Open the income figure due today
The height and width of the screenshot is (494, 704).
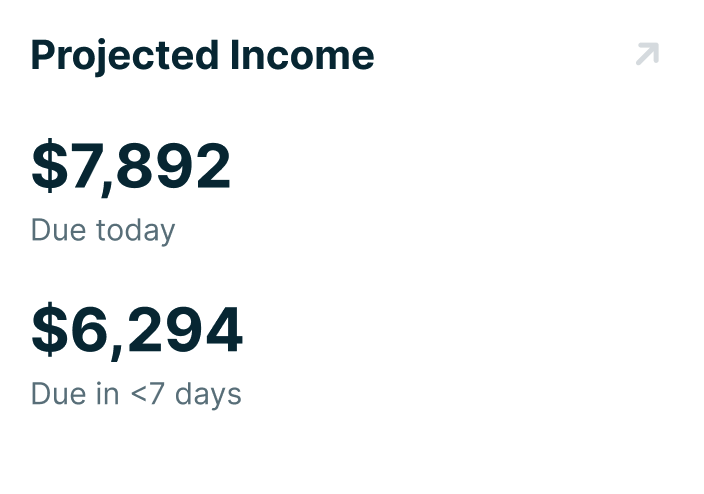(x=131, y=167)
